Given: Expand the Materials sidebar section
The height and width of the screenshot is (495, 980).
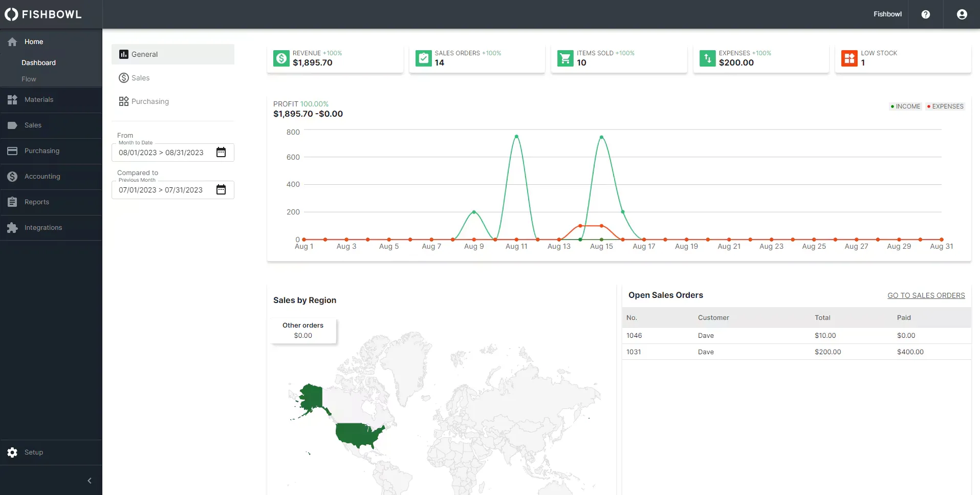Looking at the screenshot, I should pyautogui.click(x=39, y=100).
